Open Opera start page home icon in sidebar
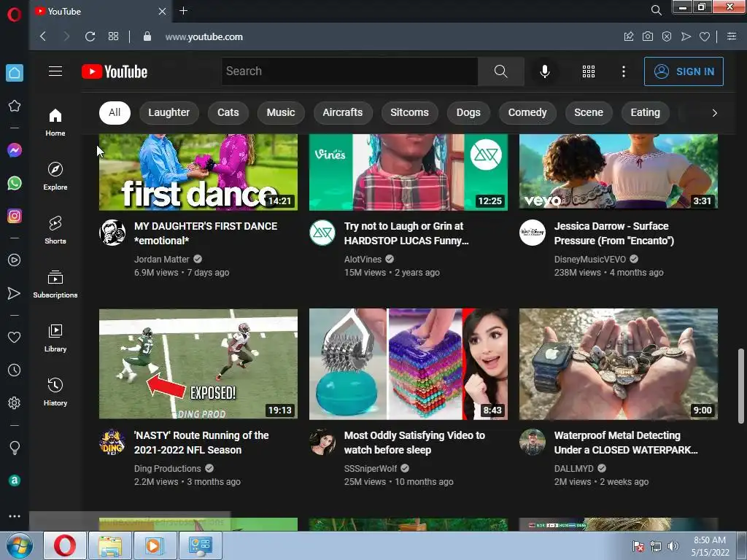The width and height of the screenshot is (747, 560). point(15,73)
